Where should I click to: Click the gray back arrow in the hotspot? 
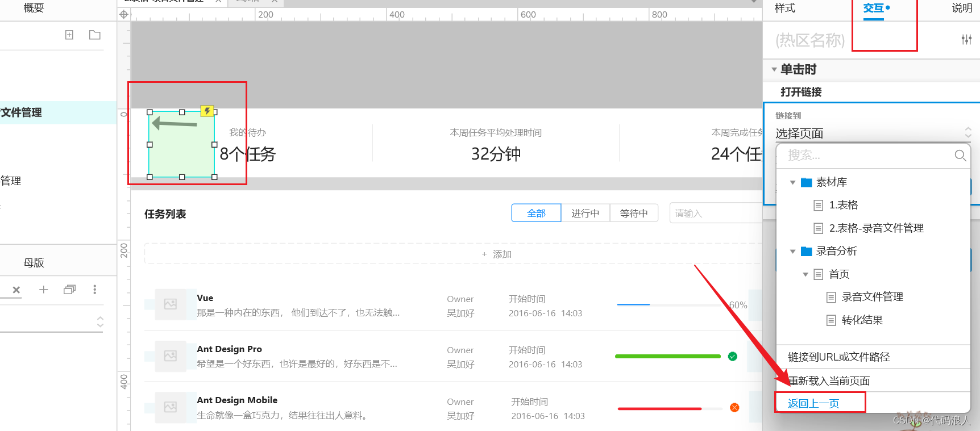coord(175,123)
